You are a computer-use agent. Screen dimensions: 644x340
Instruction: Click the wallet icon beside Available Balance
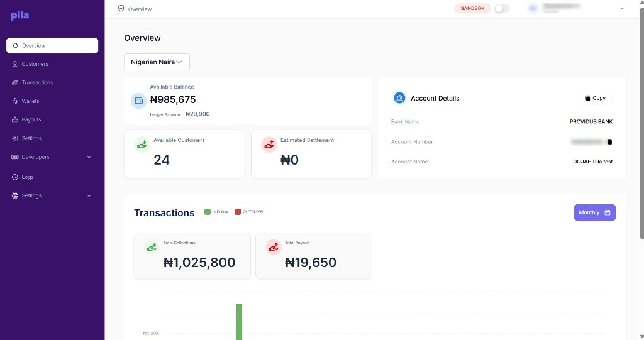coord(139,101)
